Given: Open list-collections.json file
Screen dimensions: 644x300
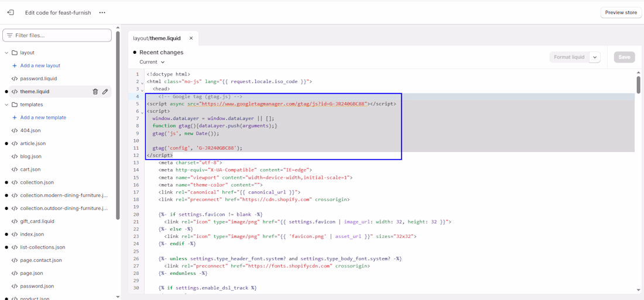Looking at the screenshot, I should point(43,247).
